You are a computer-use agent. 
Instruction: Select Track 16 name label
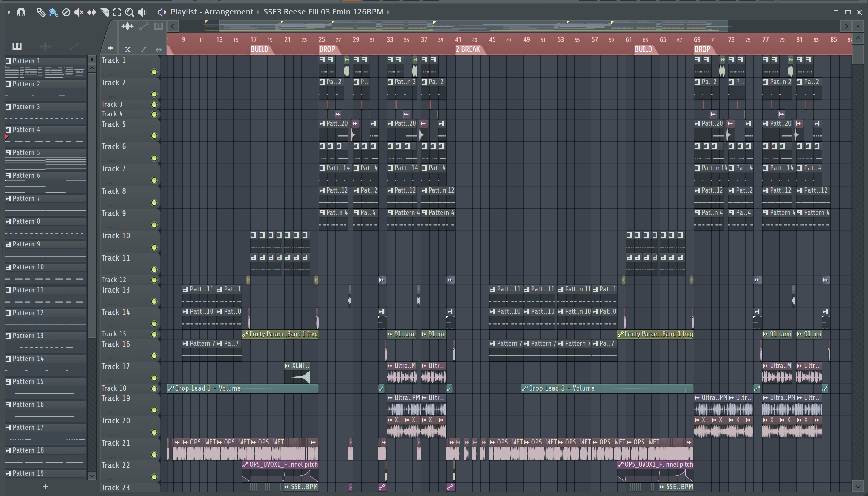coord(115,344)
